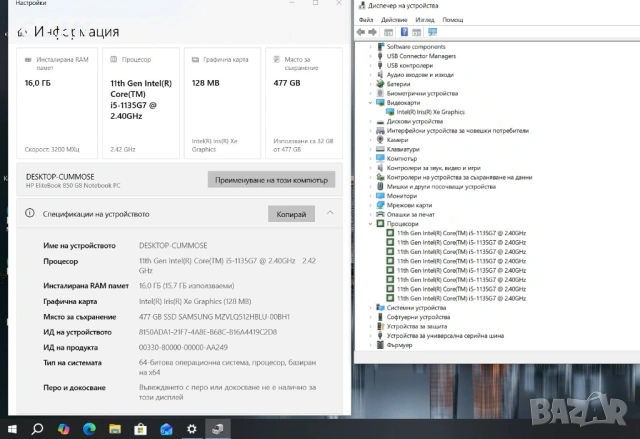Select Контролери на устройства за съхраняване на данни

[x=459, y=177]
